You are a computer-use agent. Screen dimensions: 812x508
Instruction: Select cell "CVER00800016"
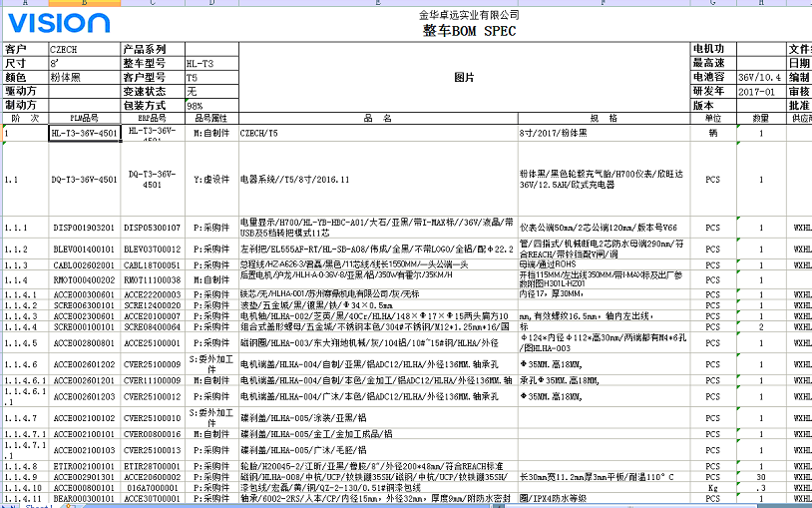click(153, 434)
